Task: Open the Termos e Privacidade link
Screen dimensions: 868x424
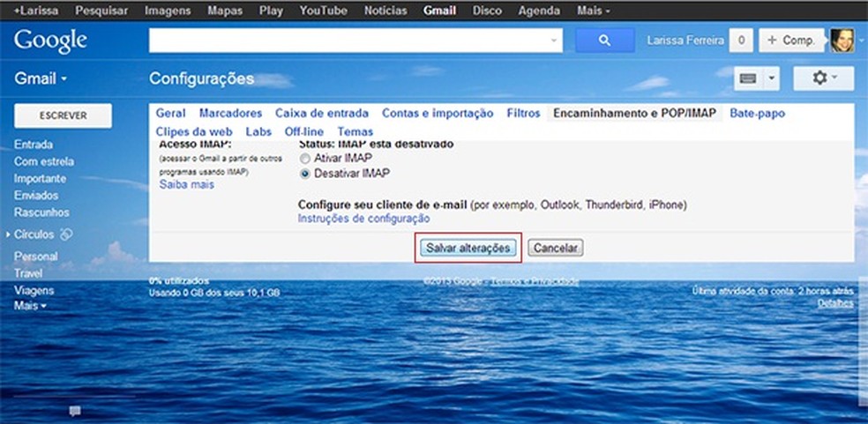Action: click(x=535, y=281)
